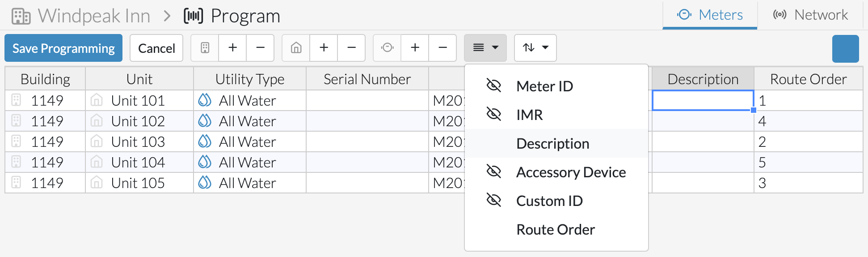Toggle IMR column visibility
868x257 pixels.
coord(556,115)
